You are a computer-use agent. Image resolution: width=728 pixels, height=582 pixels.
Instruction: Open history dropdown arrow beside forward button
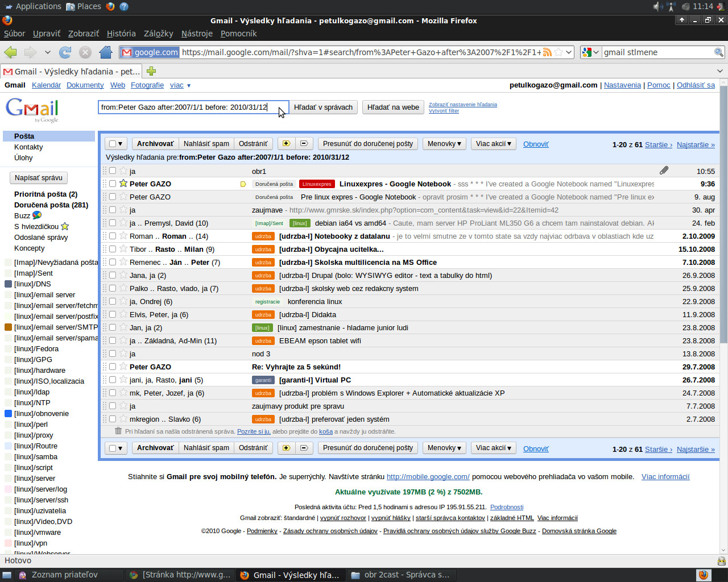point(48,52)
